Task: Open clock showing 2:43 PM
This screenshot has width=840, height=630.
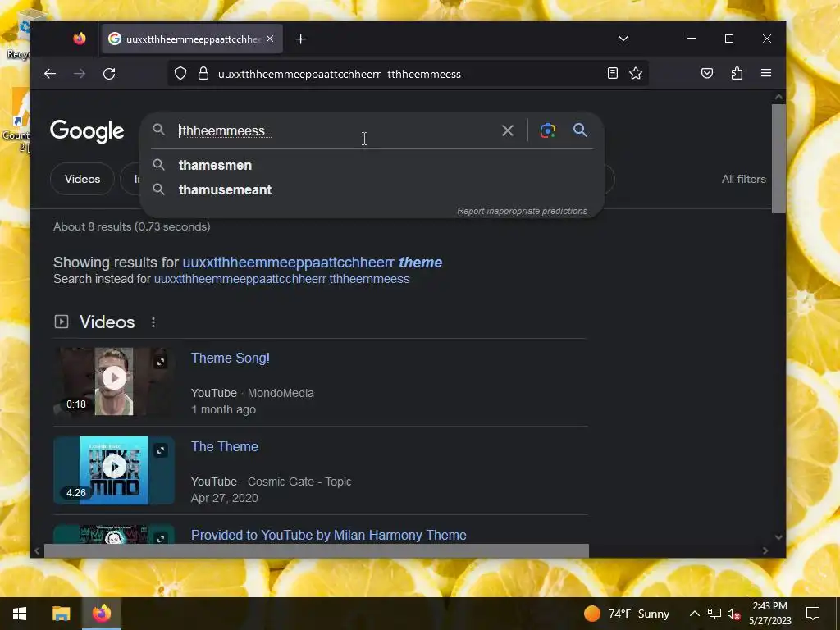Action: click(769, 614)
